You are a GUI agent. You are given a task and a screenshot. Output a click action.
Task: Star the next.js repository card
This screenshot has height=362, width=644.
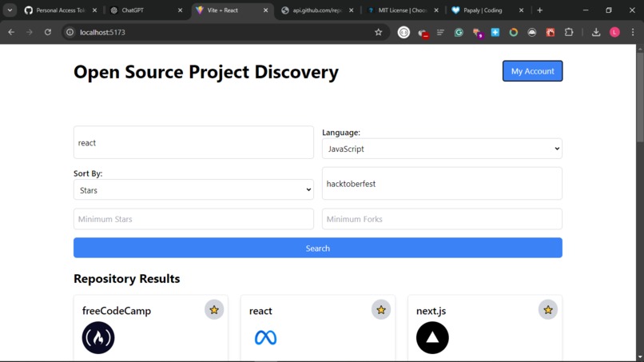tap(548, 310)
